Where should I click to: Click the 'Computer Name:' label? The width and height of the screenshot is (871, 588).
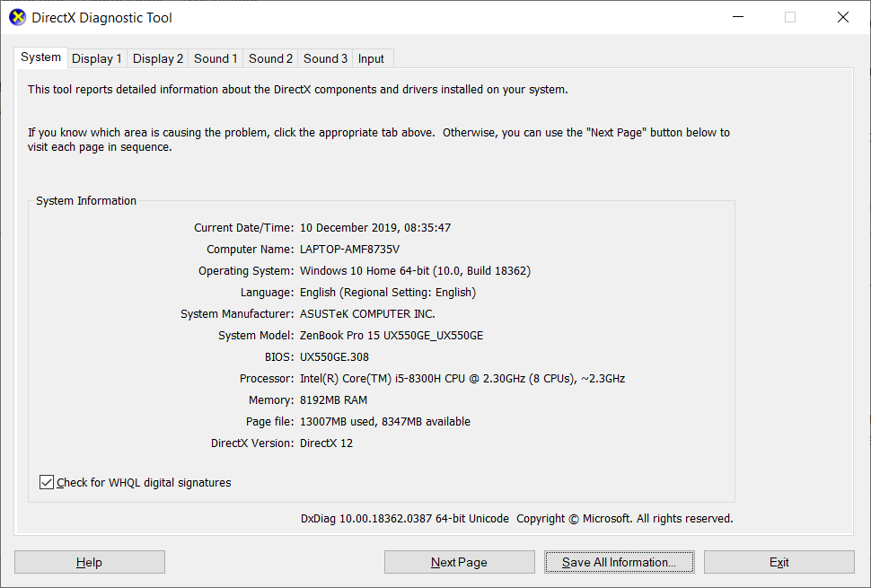tap(250, 250)
